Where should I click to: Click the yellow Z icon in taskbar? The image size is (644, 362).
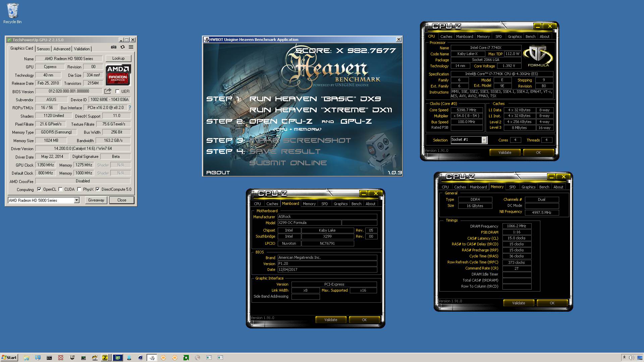coord(105,358)
